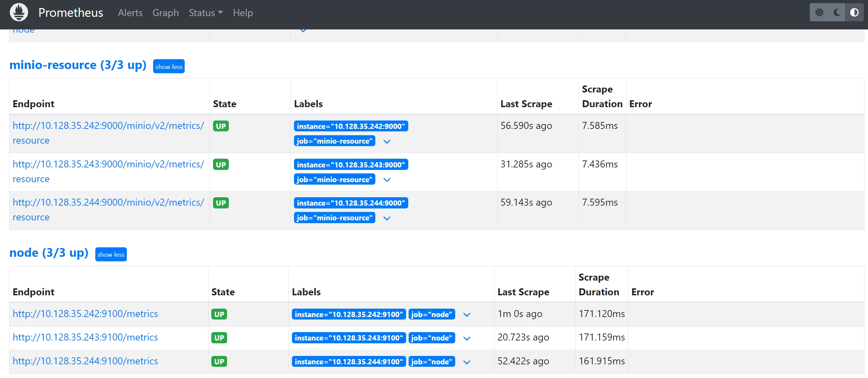This screenshot has width=868, height=378.
Task: Expand labels for 10.128.35.243:9100 node row
Action: pos(467,338)
